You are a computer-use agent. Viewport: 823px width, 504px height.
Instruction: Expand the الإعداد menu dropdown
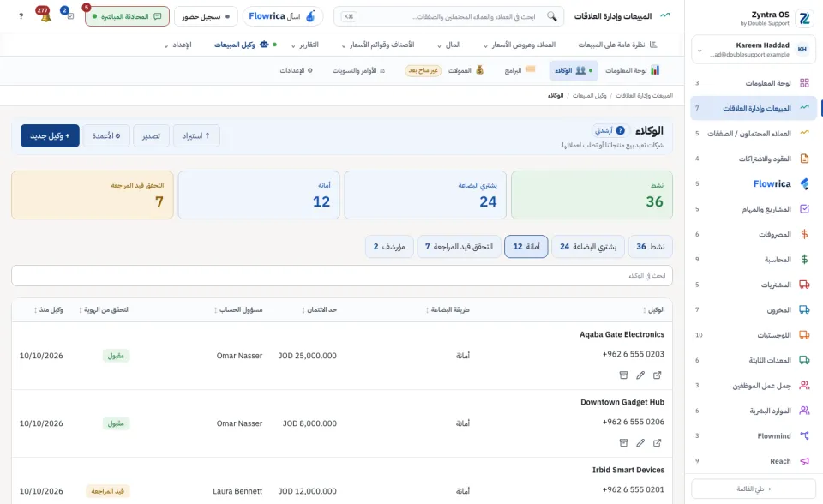point(178,45)
